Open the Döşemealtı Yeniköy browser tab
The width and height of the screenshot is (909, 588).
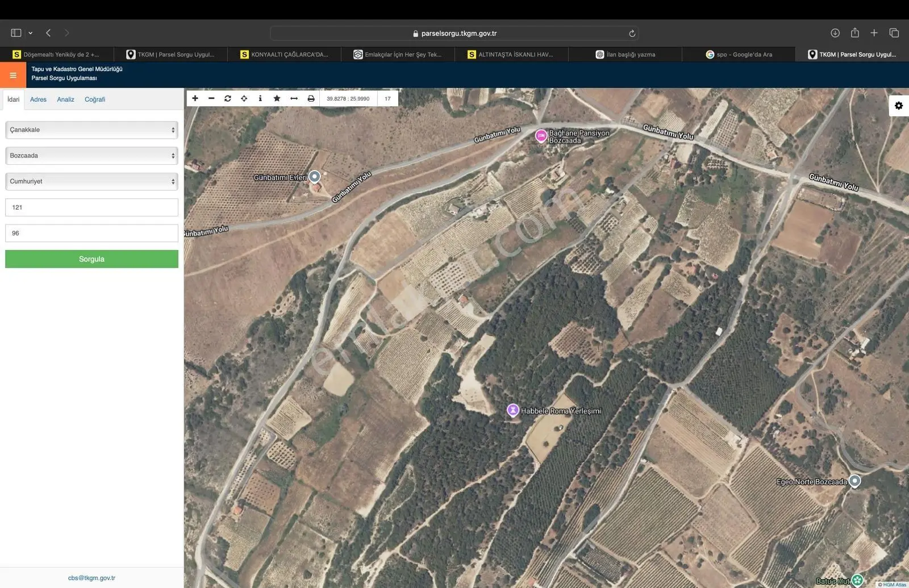tap(57, 55)
